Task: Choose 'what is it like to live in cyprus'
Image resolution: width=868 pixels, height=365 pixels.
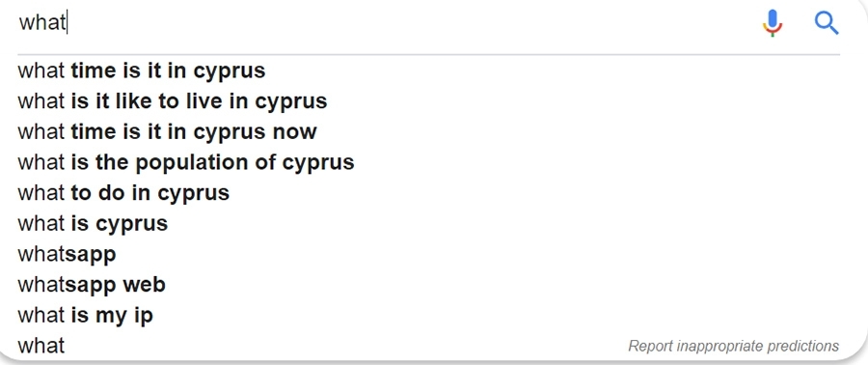Action: coord(428,101)
